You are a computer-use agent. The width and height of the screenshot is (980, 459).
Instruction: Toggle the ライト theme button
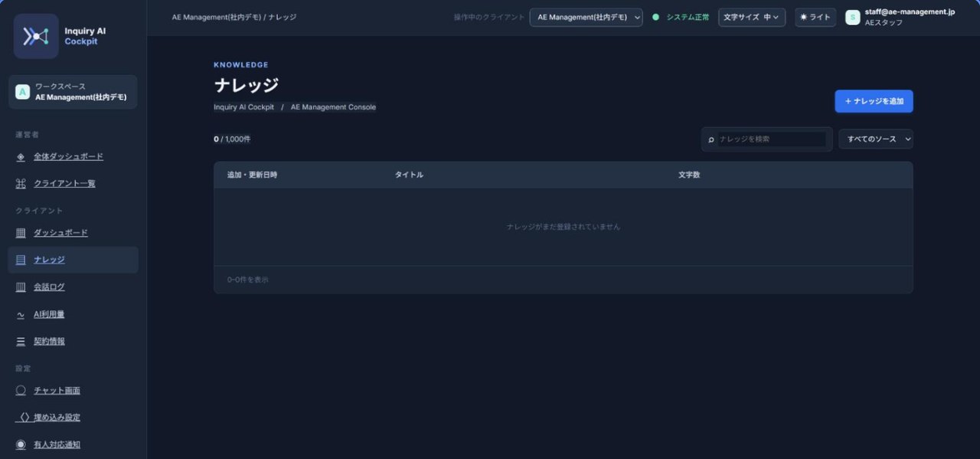point(815,17)
